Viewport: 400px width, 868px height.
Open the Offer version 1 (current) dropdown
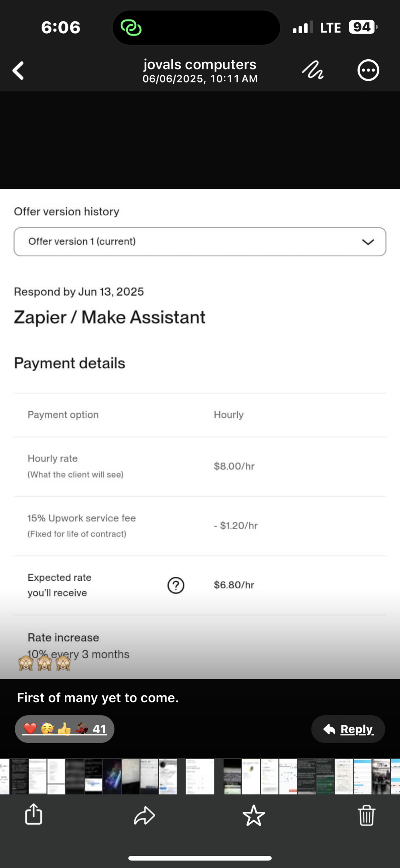click(200, 242)
